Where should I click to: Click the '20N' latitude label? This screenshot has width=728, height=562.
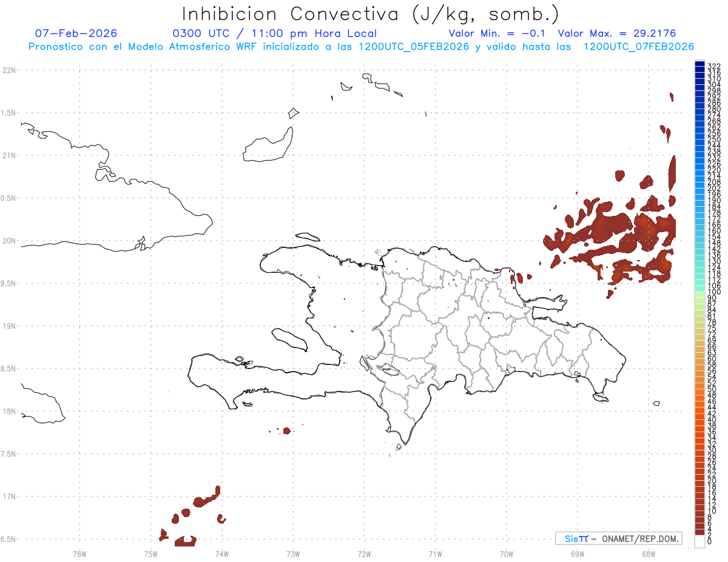[8, 241]
